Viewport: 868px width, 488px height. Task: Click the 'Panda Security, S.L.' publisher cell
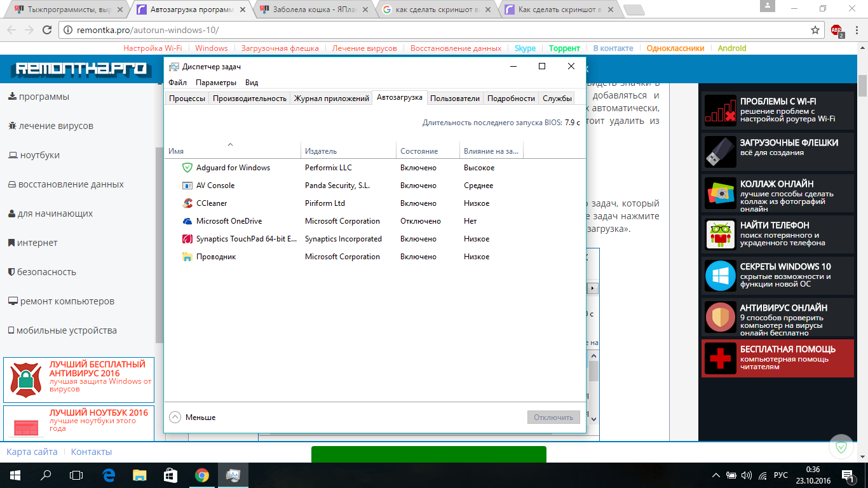[x=337, y=186]
